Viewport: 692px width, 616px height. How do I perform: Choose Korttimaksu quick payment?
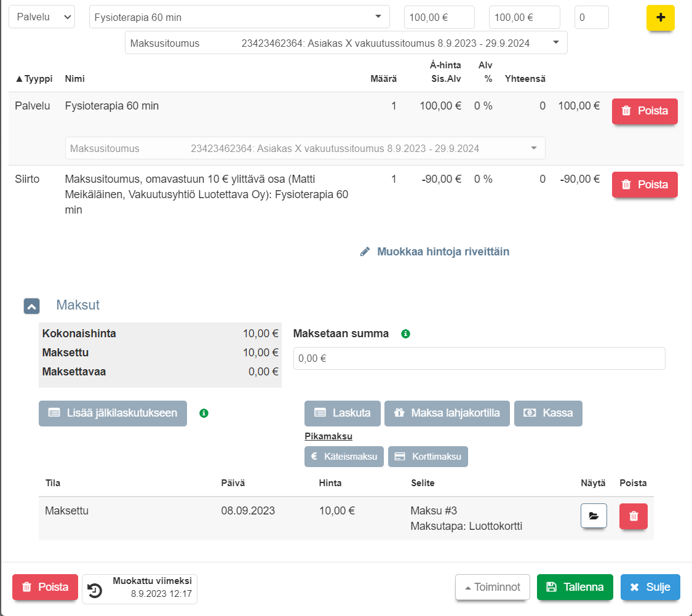428,457
